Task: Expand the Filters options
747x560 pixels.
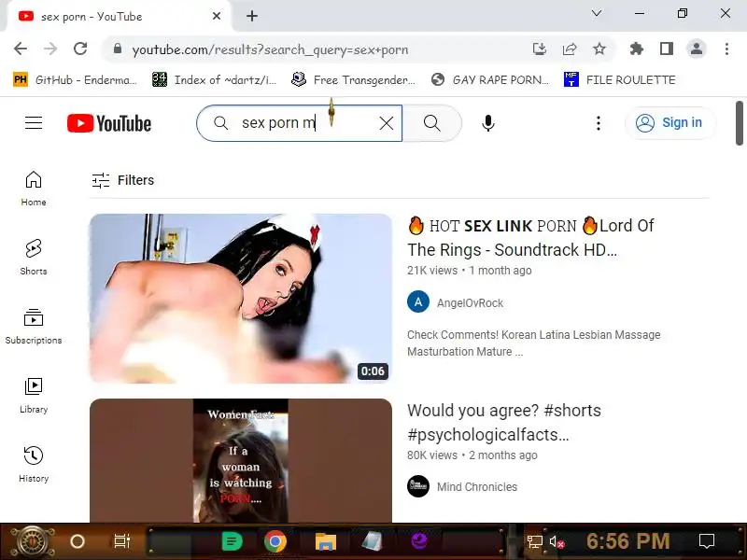Action: [x=123, y=180]
